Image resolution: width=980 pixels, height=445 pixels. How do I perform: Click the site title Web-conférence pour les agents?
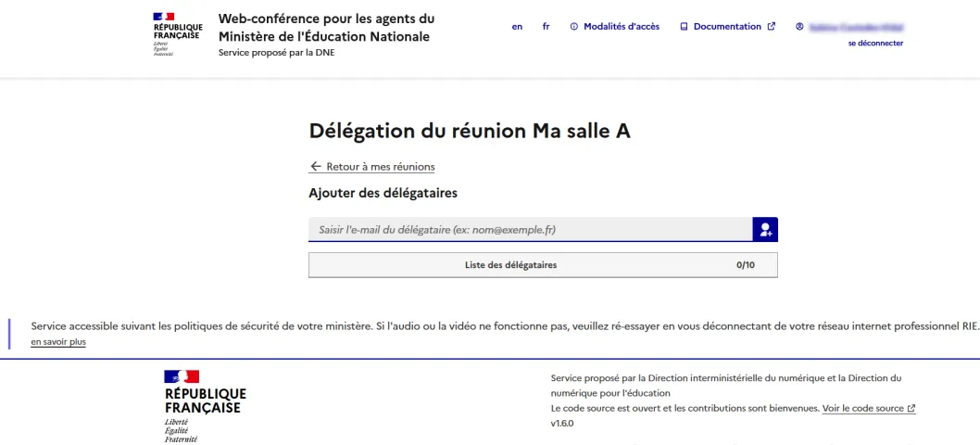(326, 28)
